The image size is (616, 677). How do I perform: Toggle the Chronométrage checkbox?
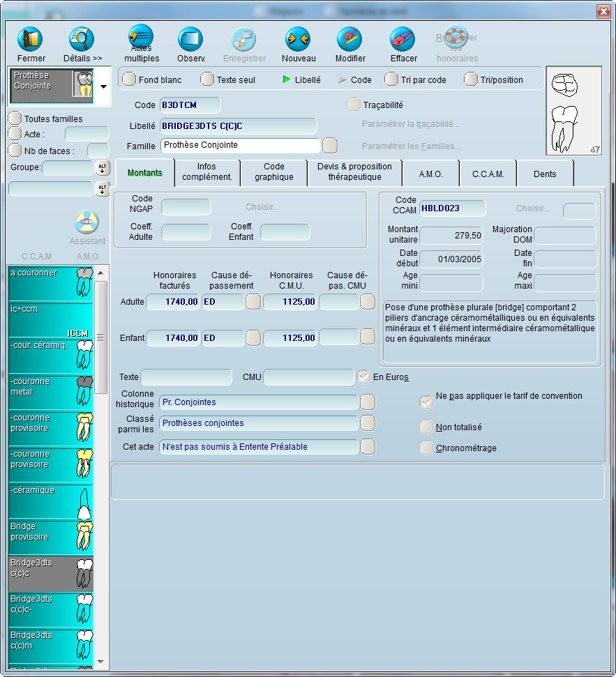(x=426, y=448)
